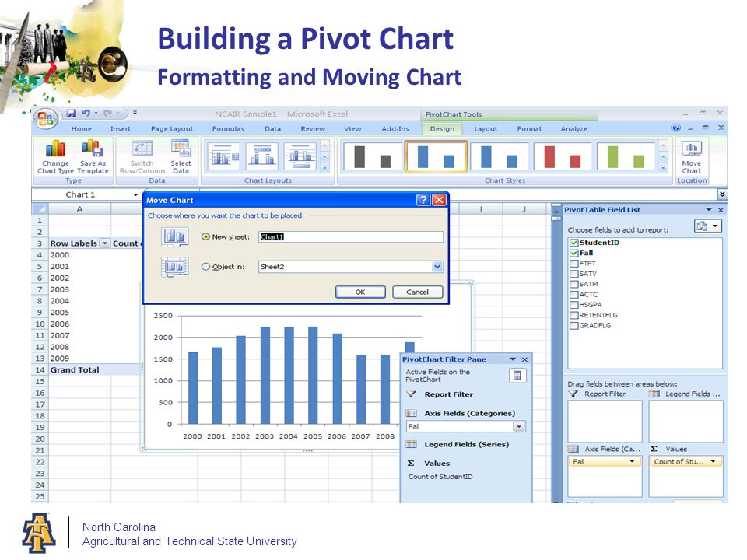
Task: Click the Move Chart ribbon button
Action: click(691, 157)
